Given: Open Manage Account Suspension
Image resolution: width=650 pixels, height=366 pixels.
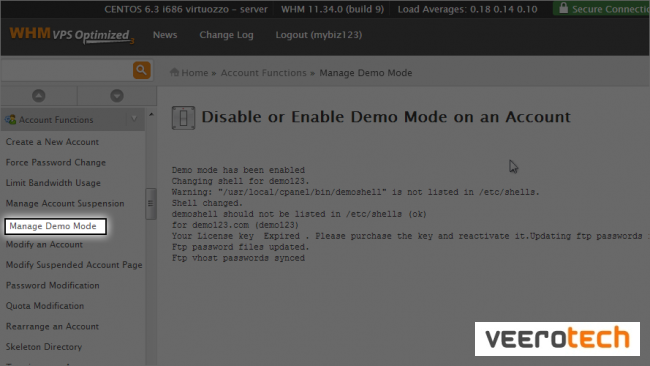Looking at the screenshot, I should pos(65,204).
